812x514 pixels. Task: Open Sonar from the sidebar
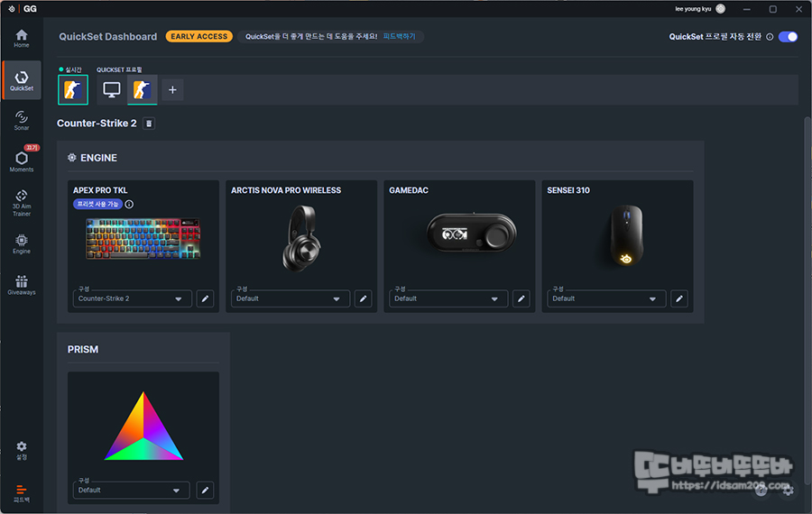[x=22, y=120]
